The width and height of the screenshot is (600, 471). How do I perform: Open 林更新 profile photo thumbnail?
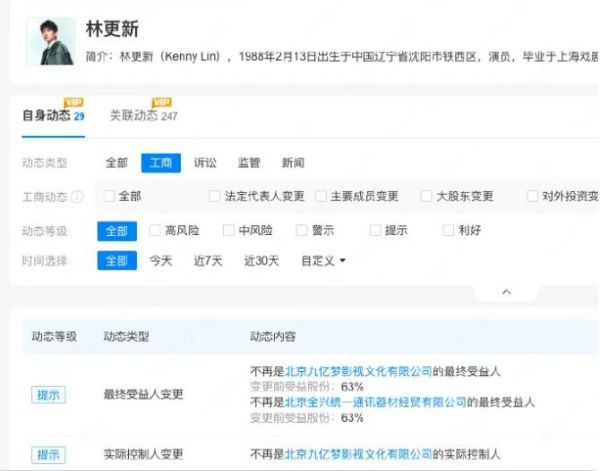(x=51, y=41)
